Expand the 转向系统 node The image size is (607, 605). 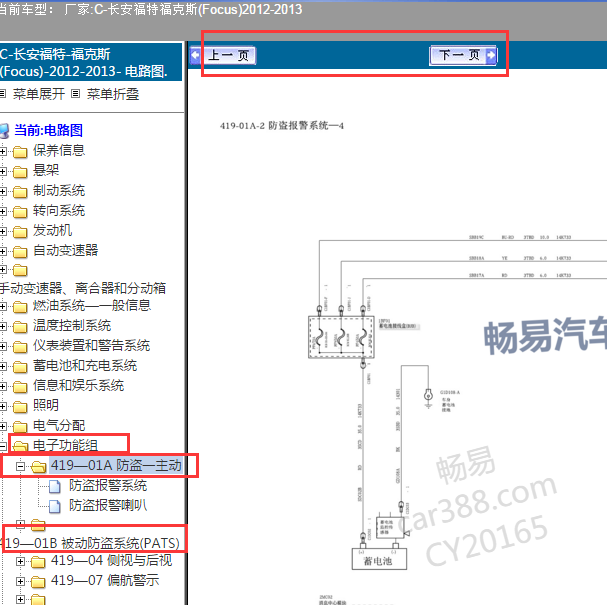[3, 211]
